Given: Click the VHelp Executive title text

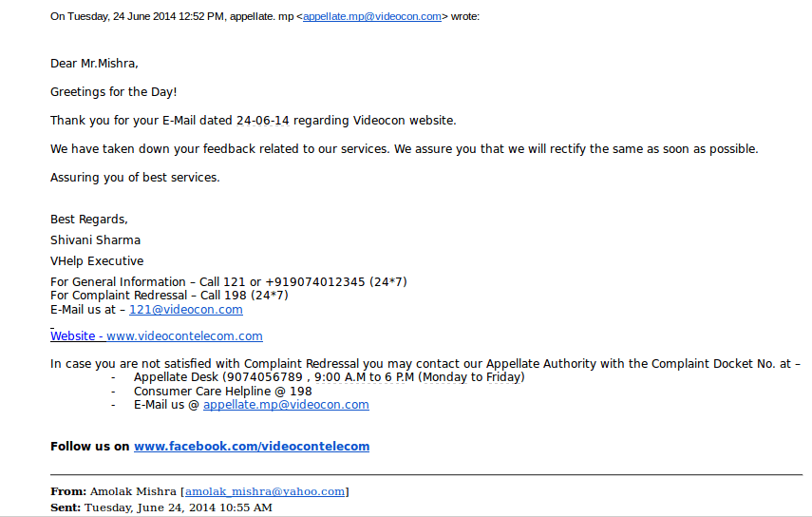Looking at the screenshot, I should 97,261.
